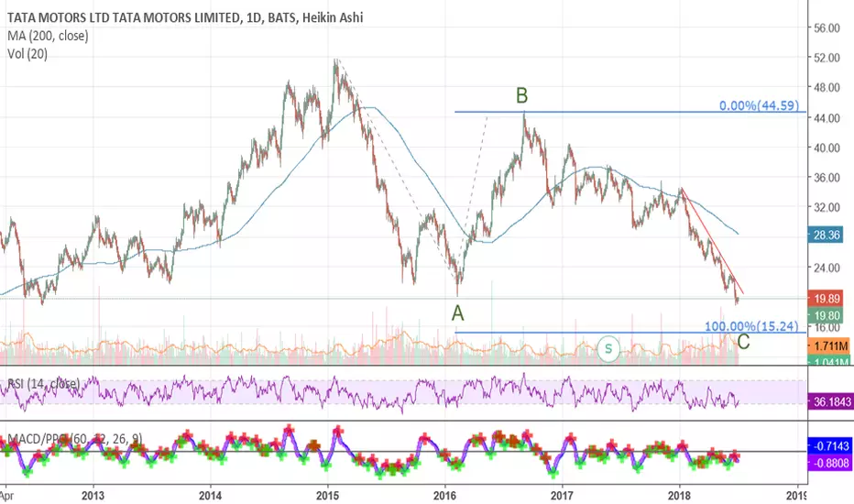Click the RSI (14, close) indicator label
This screenshot has height=504, width=854.
pyautogui.click(x=44, y=384)
